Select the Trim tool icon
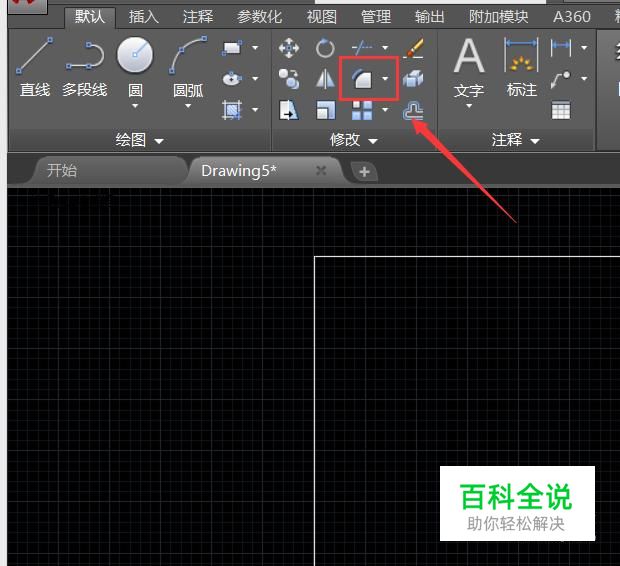 point(362,48)
